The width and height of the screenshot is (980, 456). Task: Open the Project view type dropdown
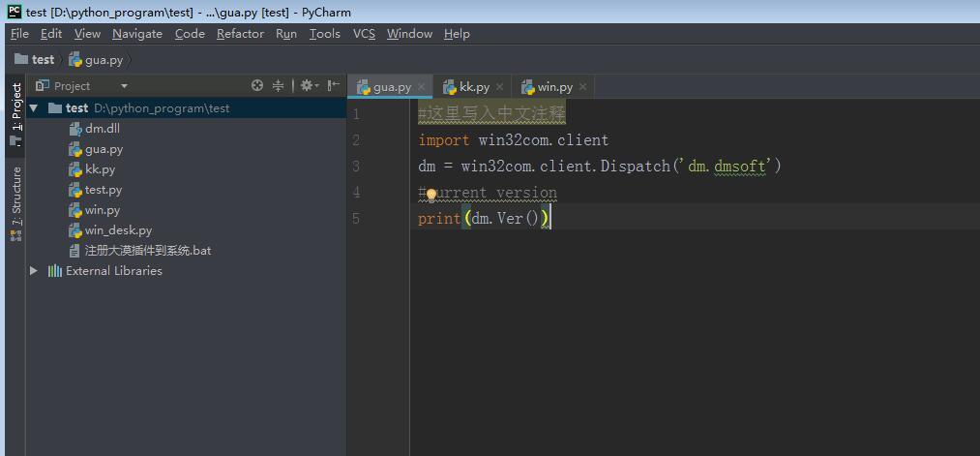pyautogui.click(x=124, y=86)
